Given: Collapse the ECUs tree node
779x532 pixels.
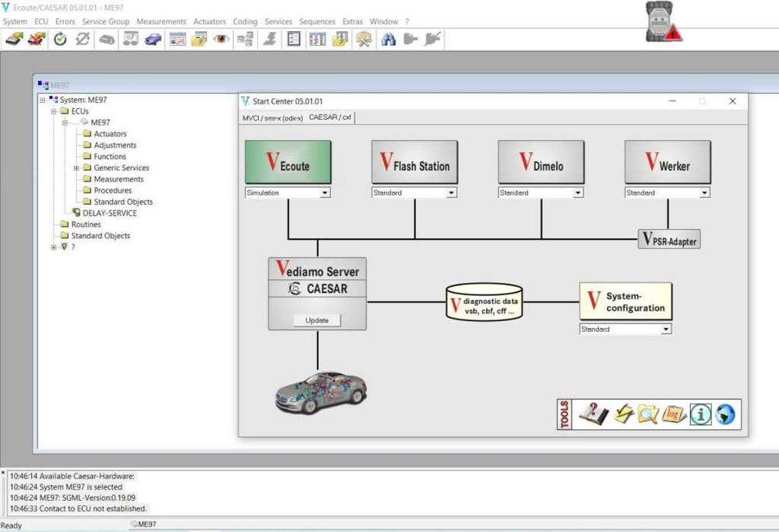Looking at the screenshot, I should click(54, 111).
